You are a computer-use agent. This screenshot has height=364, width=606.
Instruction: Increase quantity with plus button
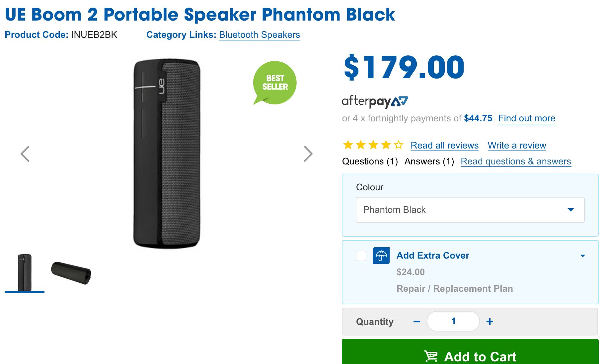(x=490, y=322)
